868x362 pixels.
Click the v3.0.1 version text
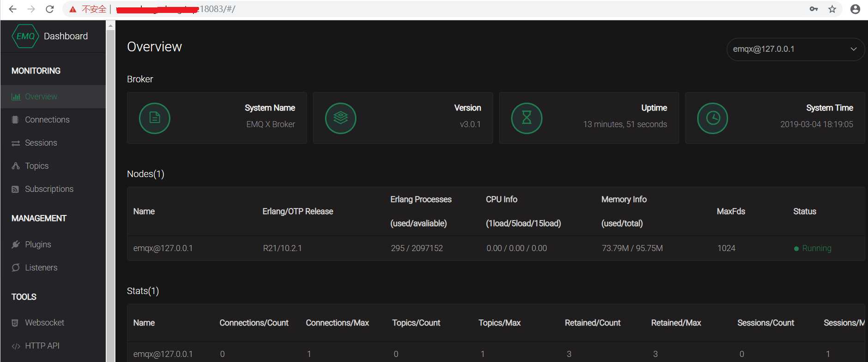click(x=470, y=124)
